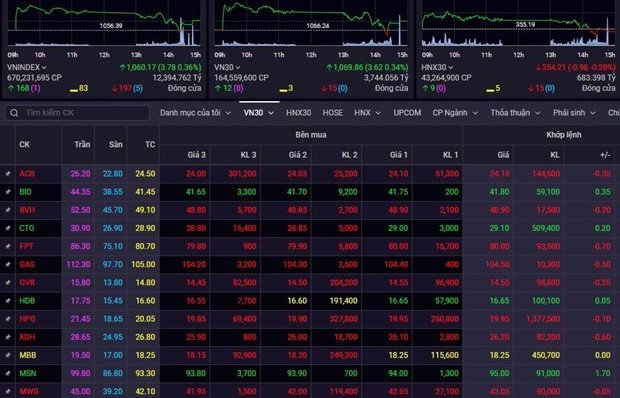Open HNX30 chart index selector

[437, 68]
